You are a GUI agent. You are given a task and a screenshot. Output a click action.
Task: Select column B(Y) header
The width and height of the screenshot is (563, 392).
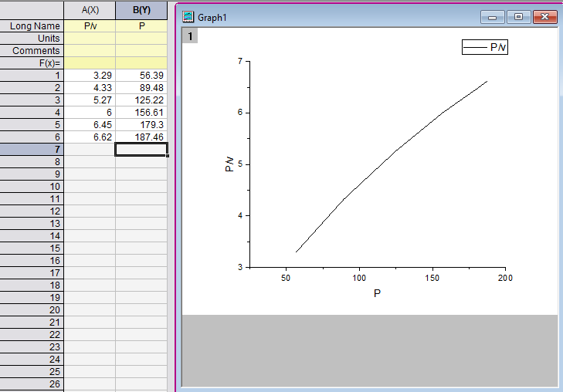[x=141, y=10]
